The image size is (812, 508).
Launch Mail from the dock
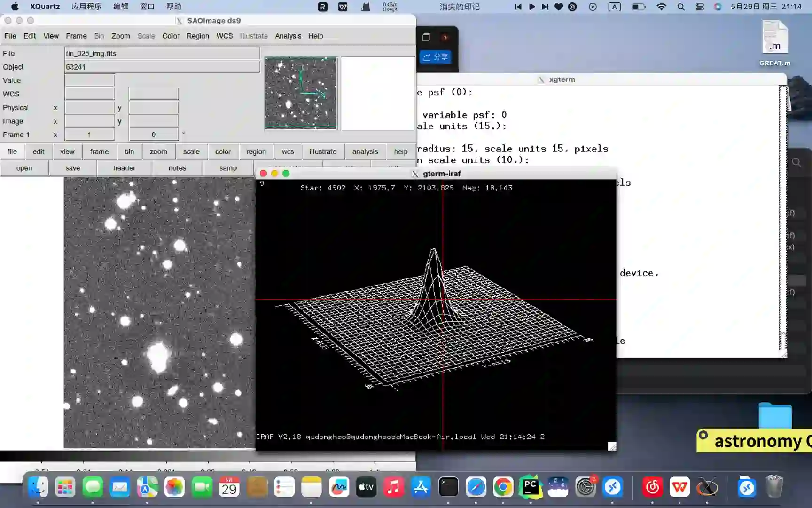tap(120, 487)
